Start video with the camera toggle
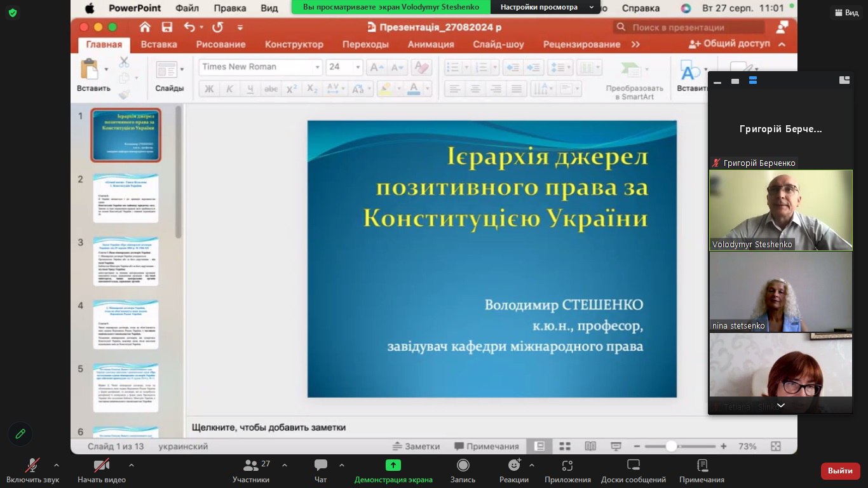This screenshot has height=488, width=868. 101,466
